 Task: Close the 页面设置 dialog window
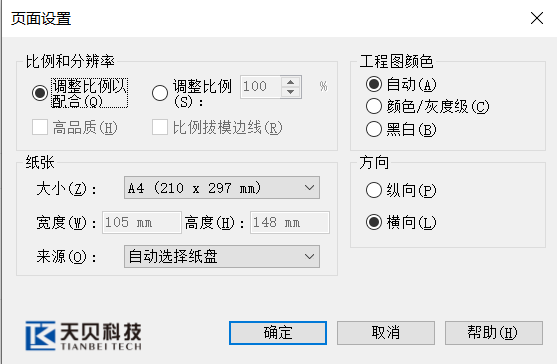(x=537, y=18)
